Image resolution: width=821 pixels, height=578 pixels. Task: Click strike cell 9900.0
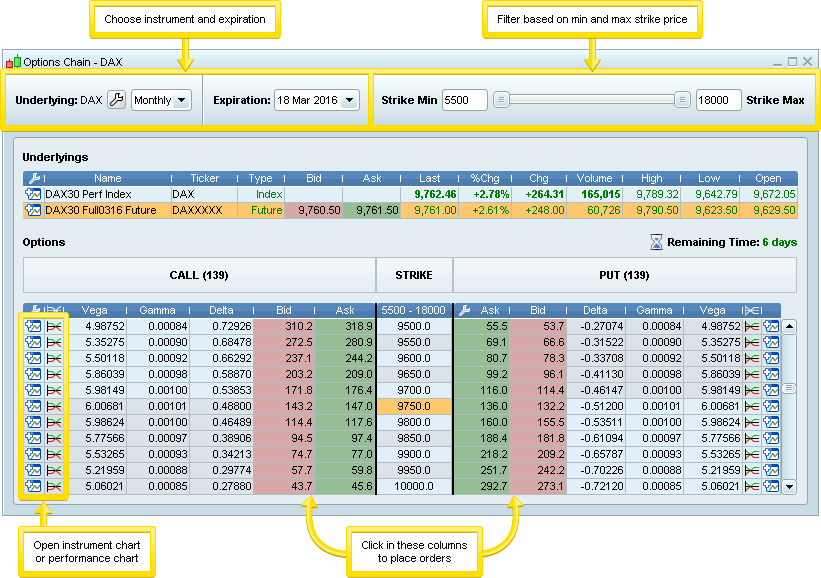(414, 454)
